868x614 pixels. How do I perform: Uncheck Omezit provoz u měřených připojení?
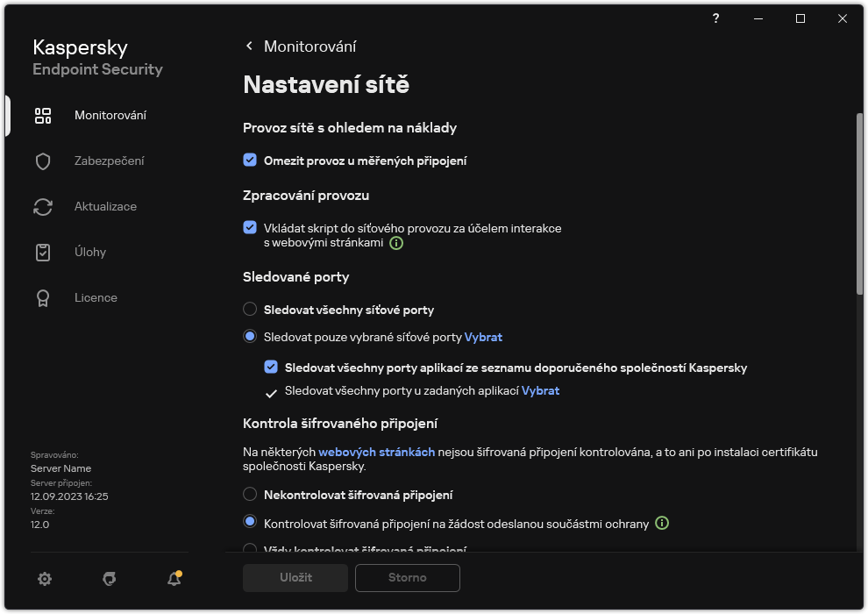[250, 161]
